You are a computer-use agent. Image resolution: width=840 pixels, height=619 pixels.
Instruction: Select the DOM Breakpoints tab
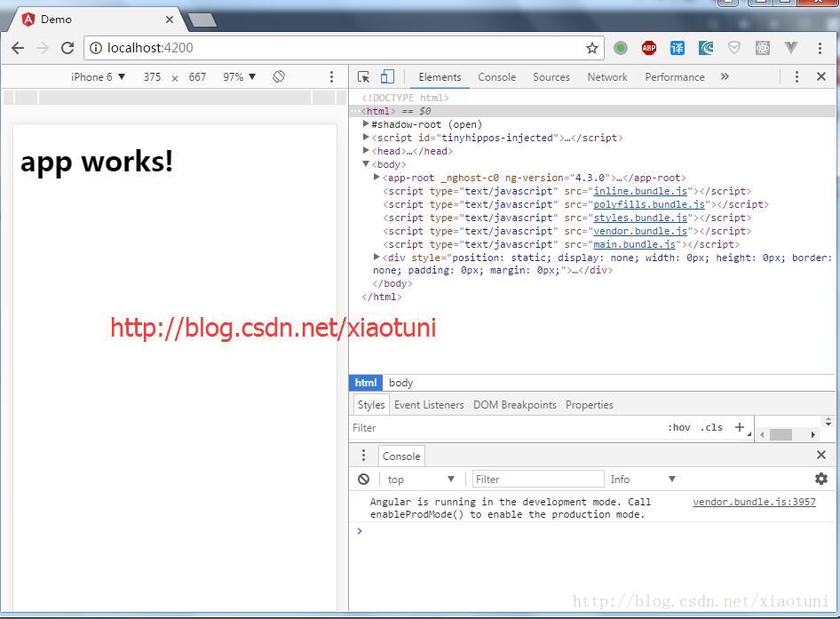pos(514,405)
